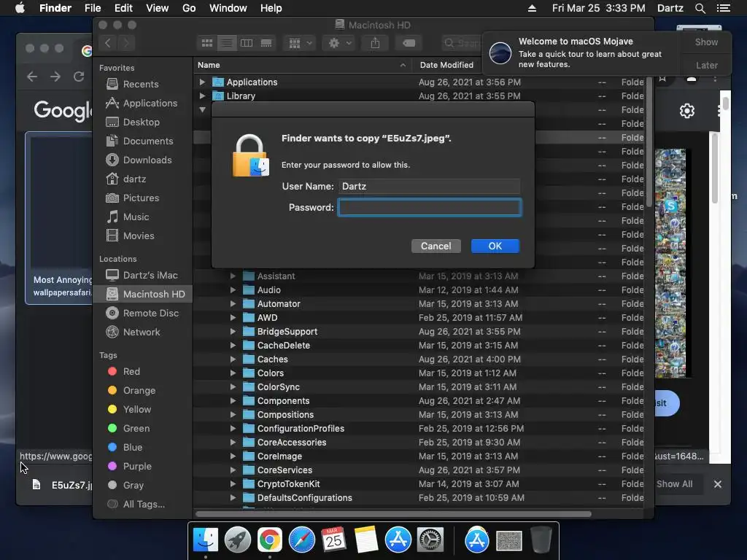Open System Preferences from the Dock

click(x=430, y=540)
